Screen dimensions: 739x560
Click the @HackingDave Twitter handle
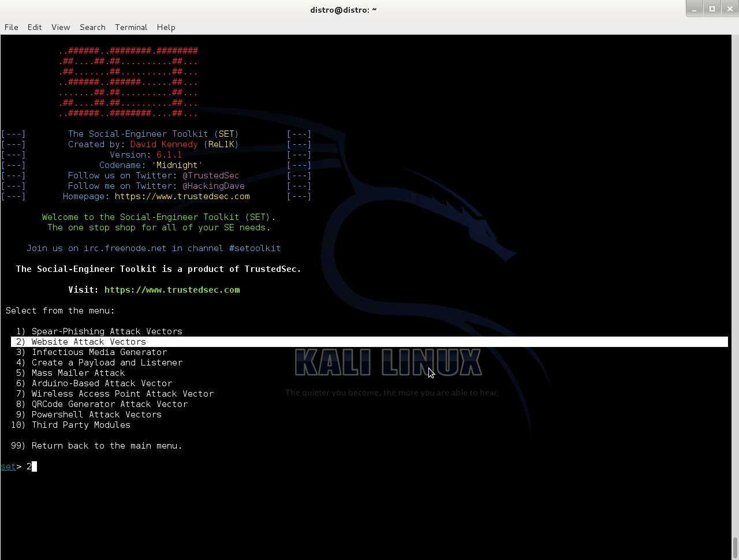click(x=214, y=186)
